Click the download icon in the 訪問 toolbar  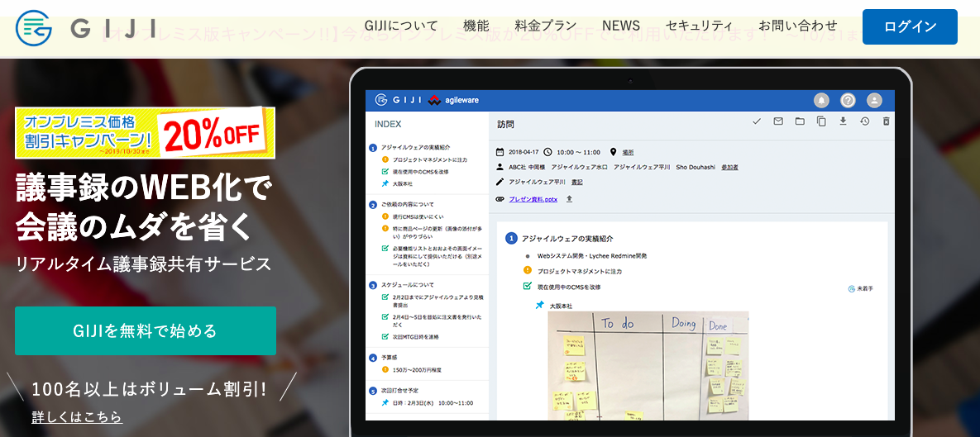[843, 121]
